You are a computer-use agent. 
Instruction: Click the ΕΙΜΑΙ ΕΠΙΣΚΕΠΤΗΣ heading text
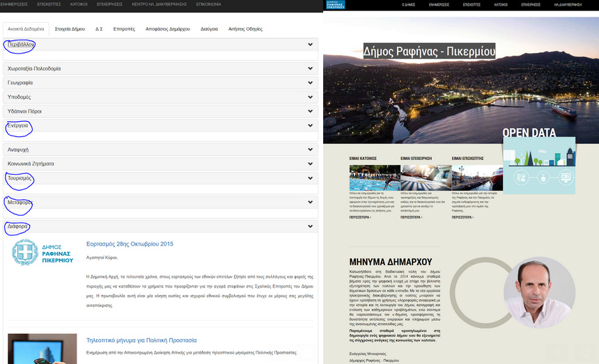point(467,159)
